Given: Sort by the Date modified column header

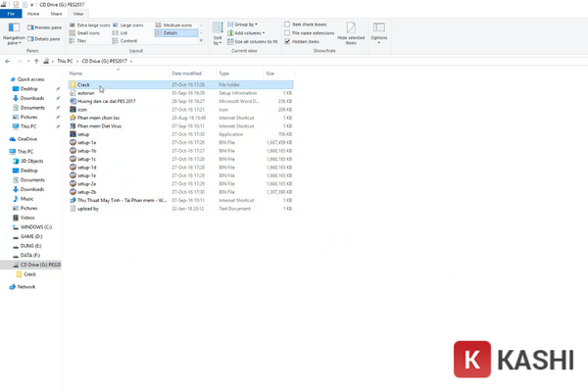Looking at the screenshot, I should pos(185,73).
